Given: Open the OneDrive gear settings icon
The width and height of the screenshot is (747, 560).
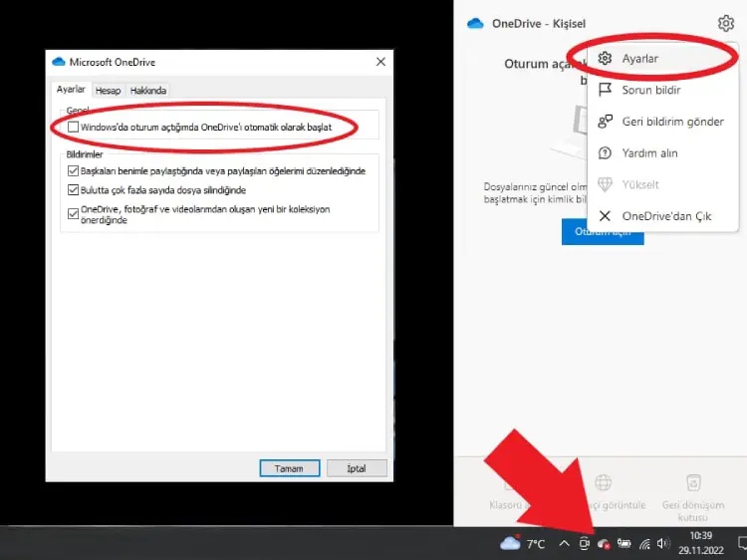Looking at the screenshot, I should point(725,23).
